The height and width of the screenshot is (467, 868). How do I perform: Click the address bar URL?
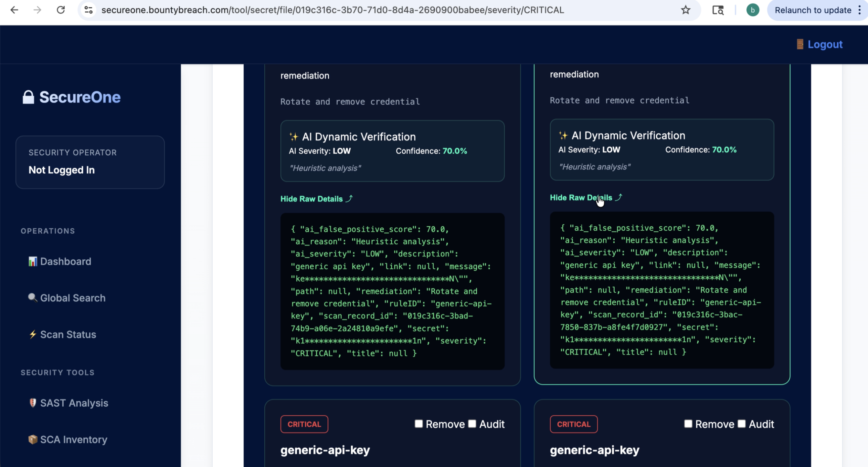click(333, 10)
